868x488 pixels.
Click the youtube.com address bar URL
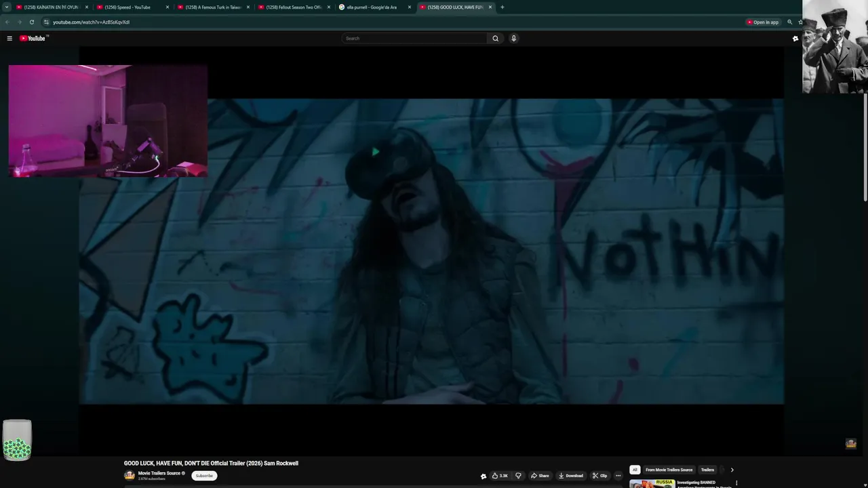pyautogui.click(x=91, y=22)
